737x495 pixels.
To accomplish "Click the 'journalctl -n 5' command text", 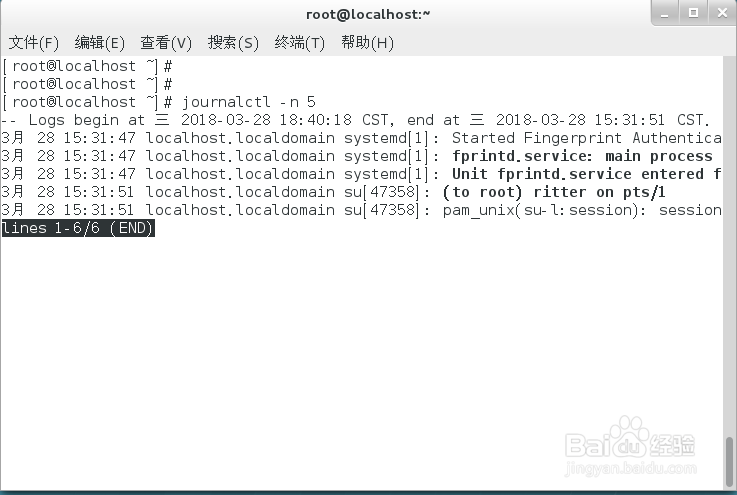I will click(x=249, y=102).
